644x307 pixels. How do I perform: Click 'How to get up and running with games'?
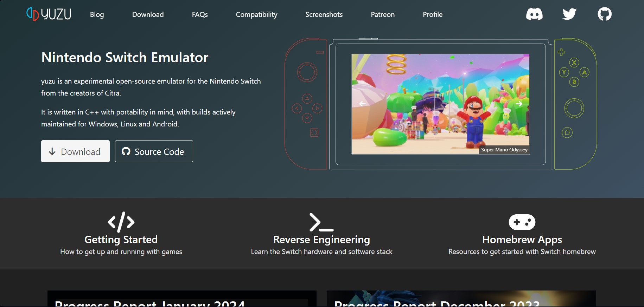121,252
